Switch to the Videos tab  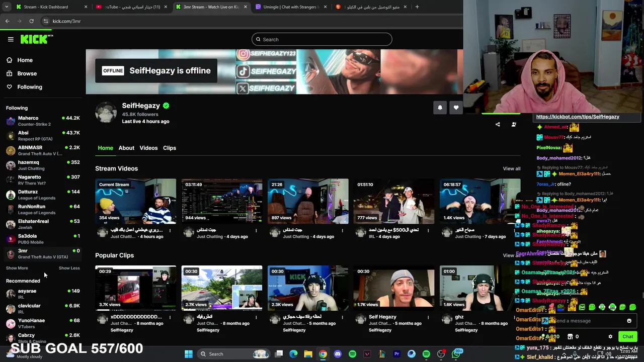148,148
